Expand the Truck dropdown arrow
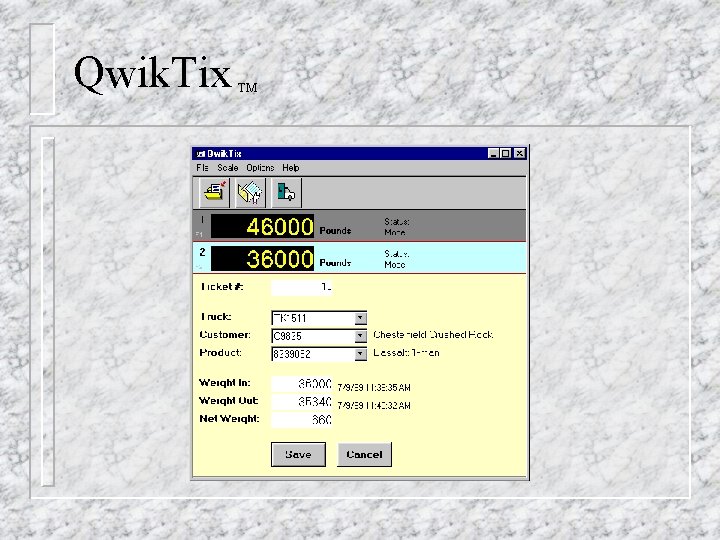The width and height of the screenshot is (720, 540). [360, 318]
